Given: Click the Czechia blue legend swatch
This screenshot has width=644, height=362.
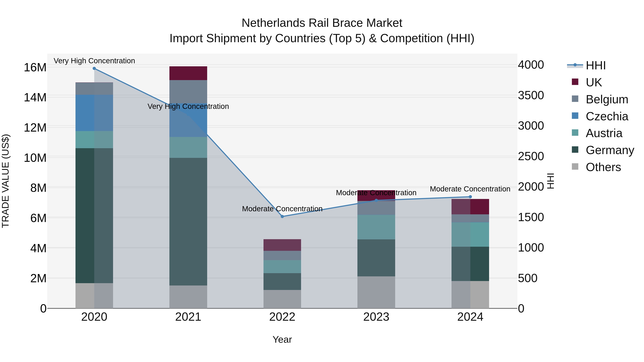Looking at the screenshot, I should [575, 116].
